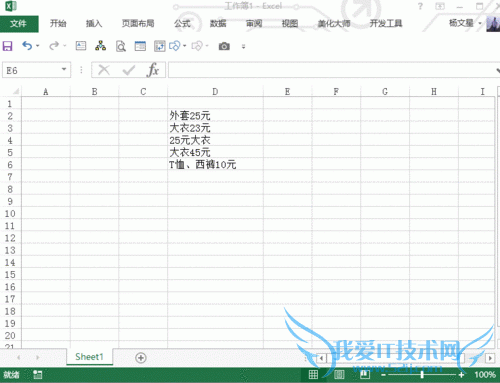Click the Camera icon in toolbar
The height and width of the screenshot is (383, 500).
tap(224, 46)
